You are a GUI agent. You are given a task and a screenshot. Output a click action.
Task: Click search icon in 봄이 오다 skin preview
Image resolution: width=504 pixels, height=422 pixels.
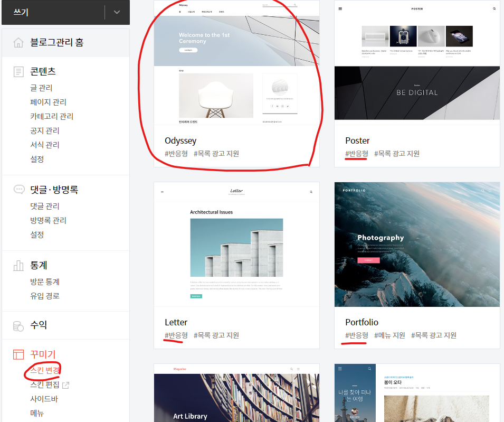369,369
